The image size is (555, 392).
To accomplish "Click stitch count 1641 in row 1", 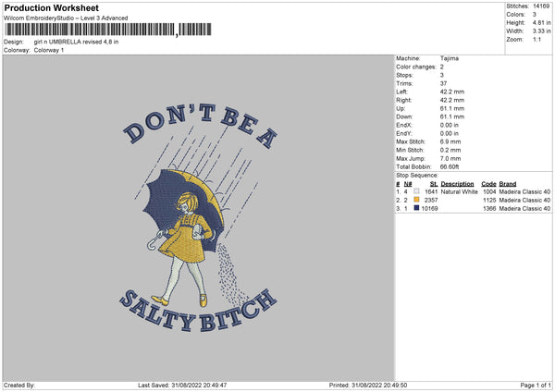I will [x=431, y=191].
